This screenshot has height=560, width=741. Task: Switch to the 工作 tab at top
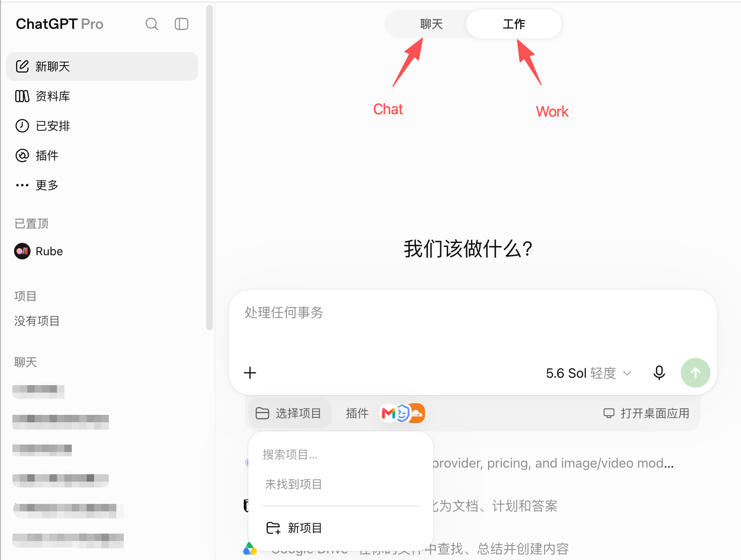tap(514, 24)
